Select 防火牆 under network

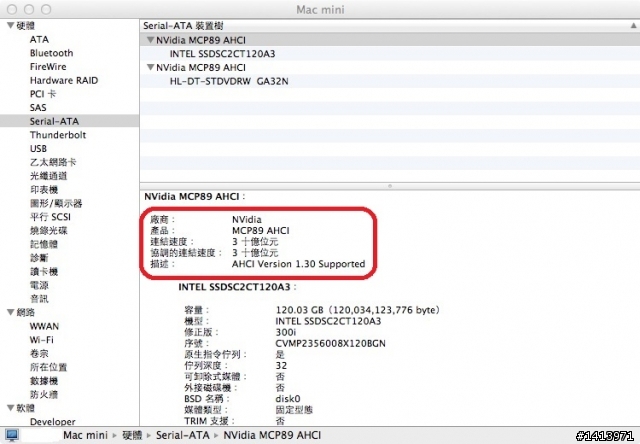pos(44,395)
